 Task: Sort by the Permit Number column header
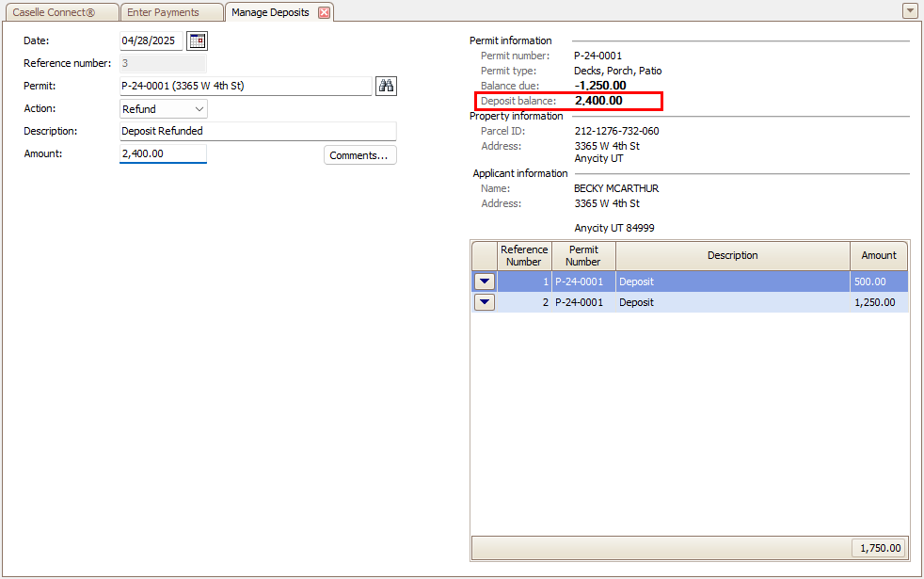[x=583, y=255]
